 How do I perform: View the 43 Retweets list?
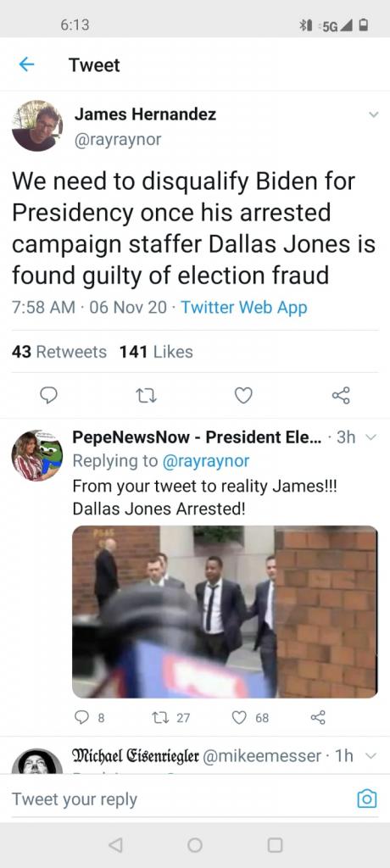click(59, 352)
